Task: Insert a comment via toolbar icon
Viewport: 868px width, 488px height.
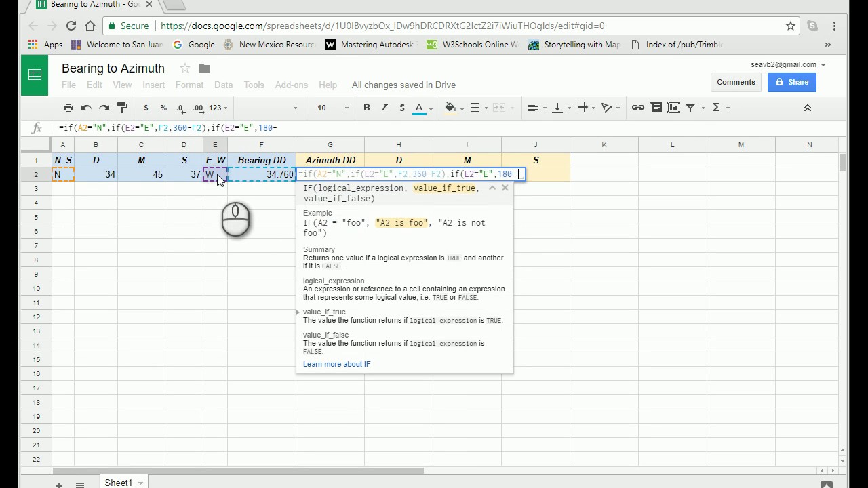Action: pyautogui.click(x=656, y=108)
